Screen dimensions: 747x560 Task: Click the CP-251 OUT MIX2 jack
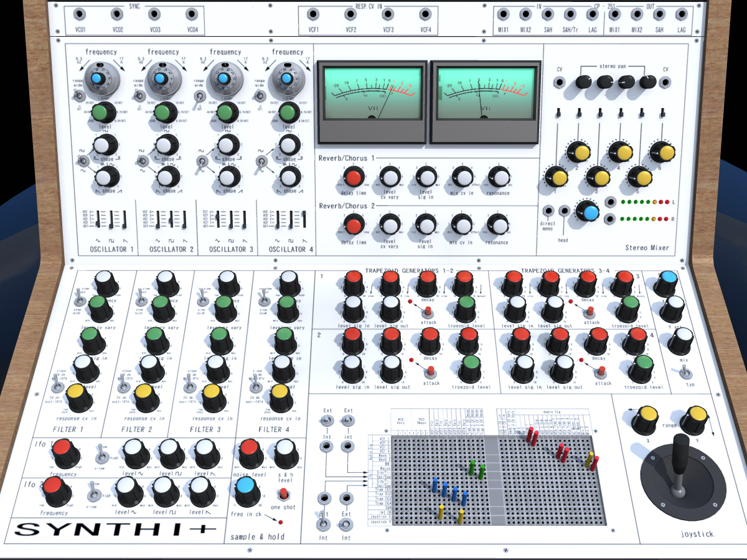click(637, 14)
